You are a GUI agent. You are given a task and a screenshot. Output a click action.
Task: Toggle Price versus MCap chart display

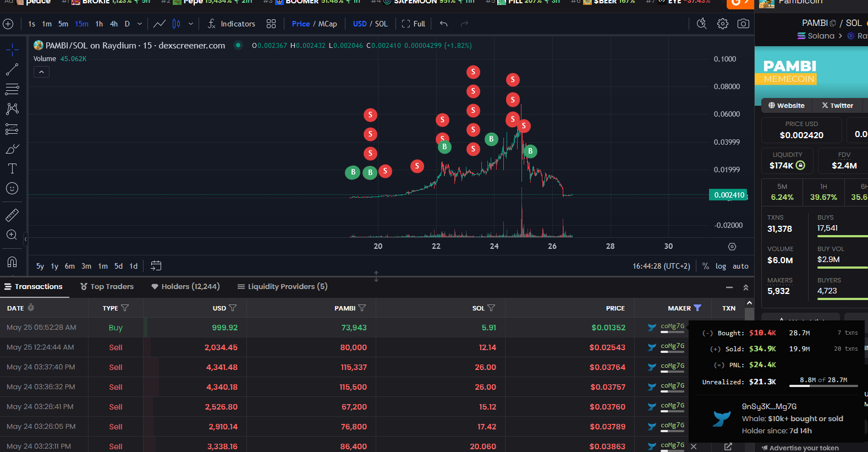tap(315, 24)
